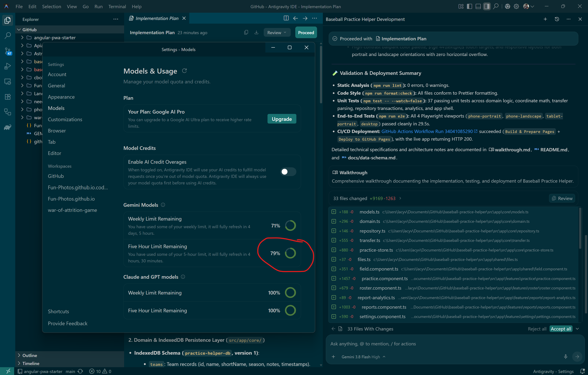Click Review button beside files changed
588x375 pixels.
(562, 198)
